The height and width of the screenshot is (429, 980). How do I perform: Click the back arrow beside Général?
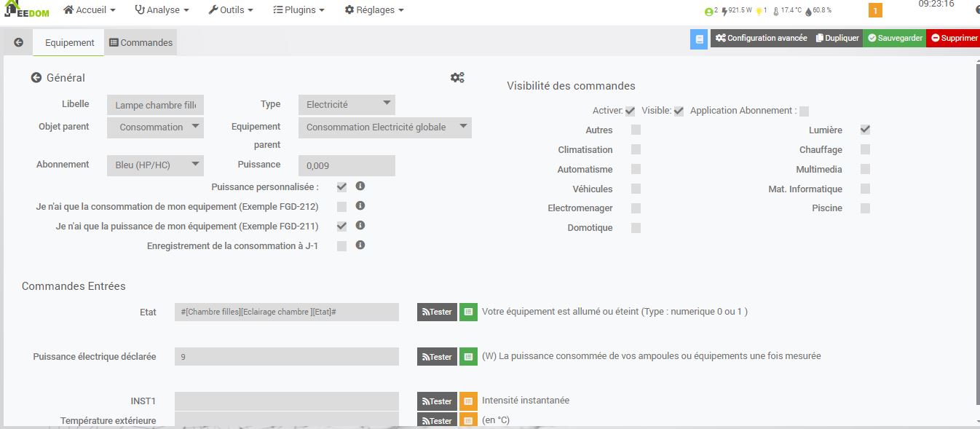[x=36, y=78]
